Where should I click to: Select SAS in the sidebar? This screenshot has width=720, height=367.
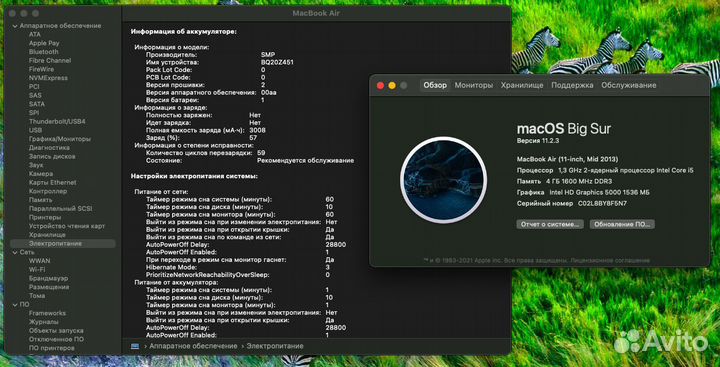(35, 96)
